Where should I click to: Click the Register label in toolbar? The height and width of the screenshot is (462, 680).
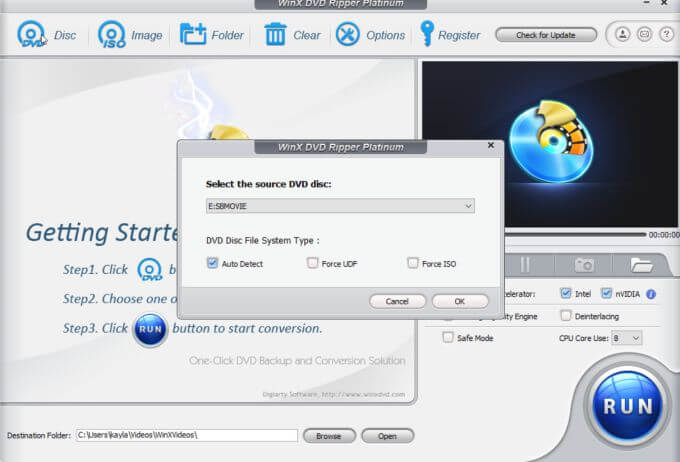point(459,35)
